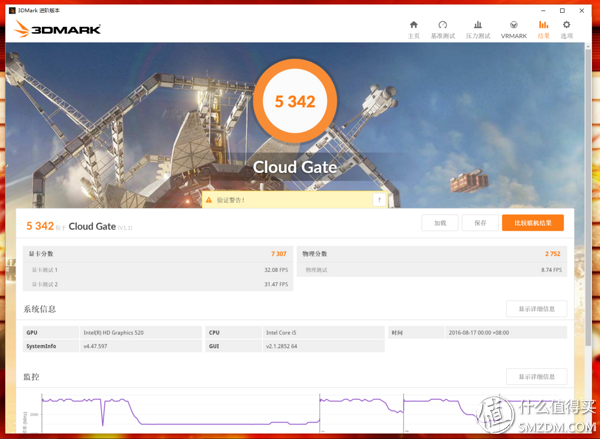
Task: Open the VRMARK section
Action: 513,29
